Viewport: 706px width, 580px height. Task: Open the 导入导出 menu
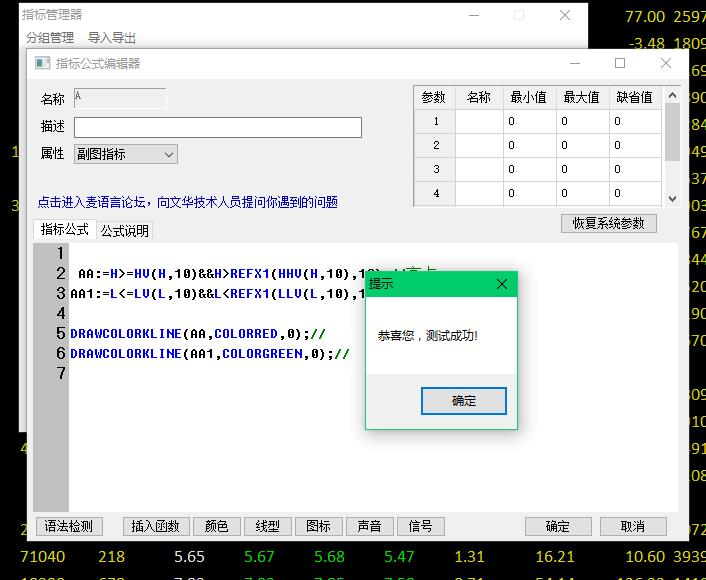point(112,38)
